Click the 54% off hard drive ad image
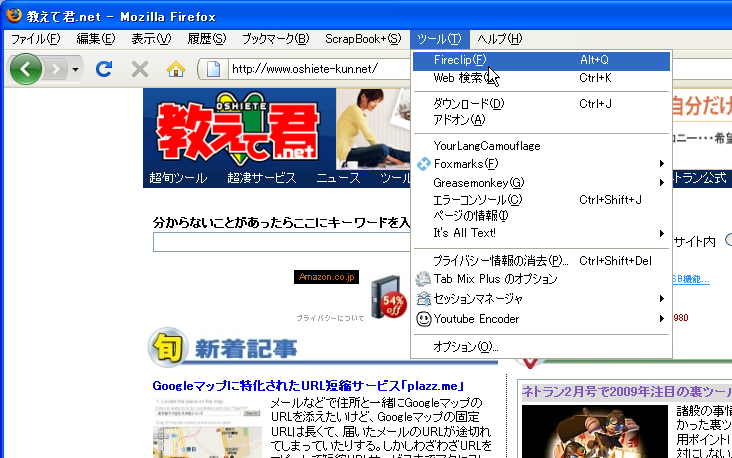 tap(388, 298)
